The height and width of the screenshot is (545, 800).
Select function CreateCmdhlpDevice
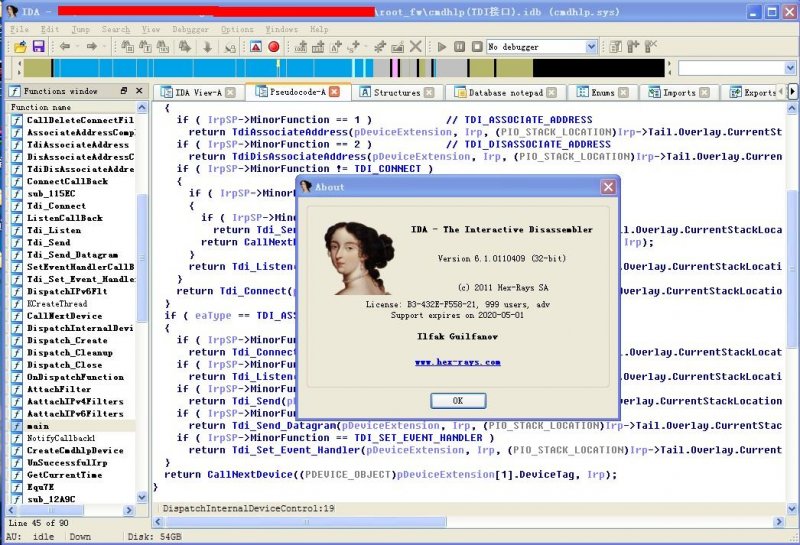click(x=76, y=451)
